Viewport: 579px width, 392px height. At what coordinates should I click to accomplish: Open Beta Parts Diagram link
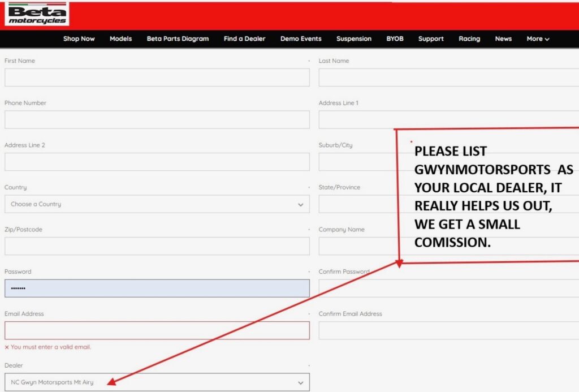pyautogui.click(x=178, y=39)
